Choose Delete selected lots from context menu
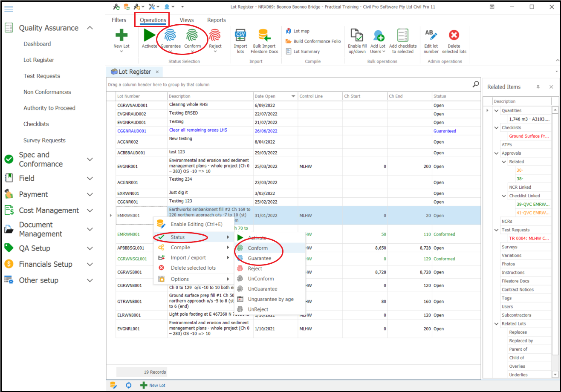This screenshot has height=392, width=561. coord(193,268)
